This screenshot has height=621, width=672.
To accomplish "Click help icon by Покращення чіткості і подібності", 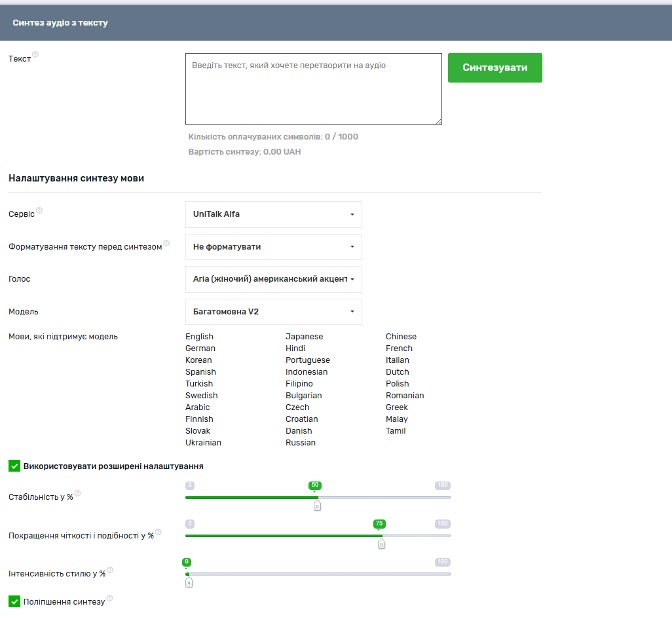I will point(158,532).
